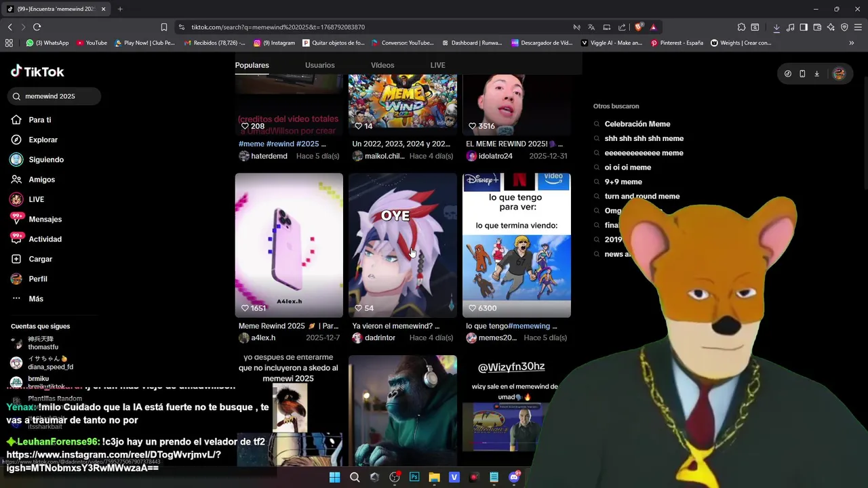Search suggestion Celebración Meme
The width and height of the screenshot is (868, 488).
637,124
